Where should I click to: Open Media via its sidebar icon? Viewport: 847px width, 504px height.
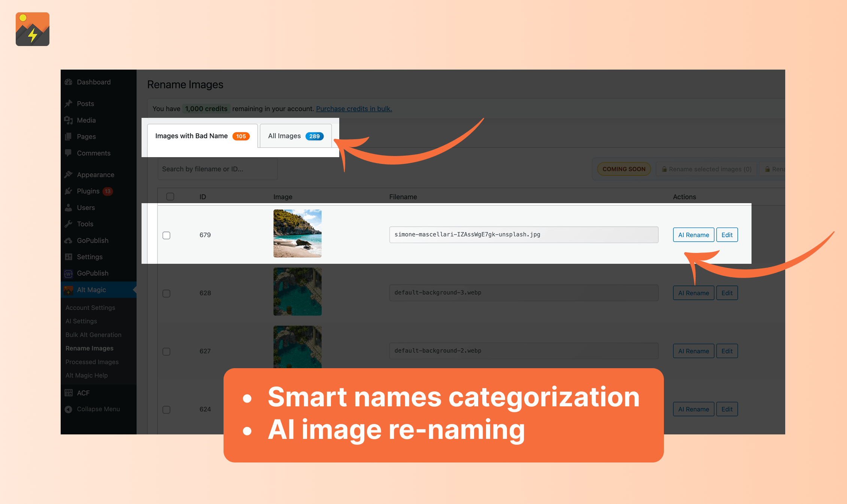(x=69, y=120)
